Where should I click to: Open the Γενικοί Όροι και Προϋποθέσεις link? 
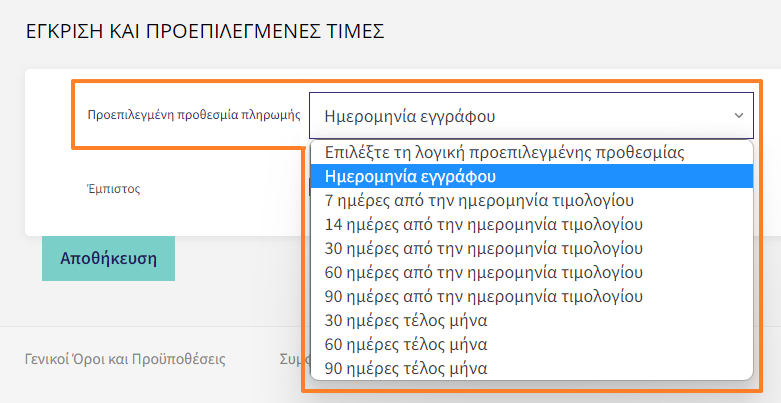pyautogui.click(x=125, y=359)
